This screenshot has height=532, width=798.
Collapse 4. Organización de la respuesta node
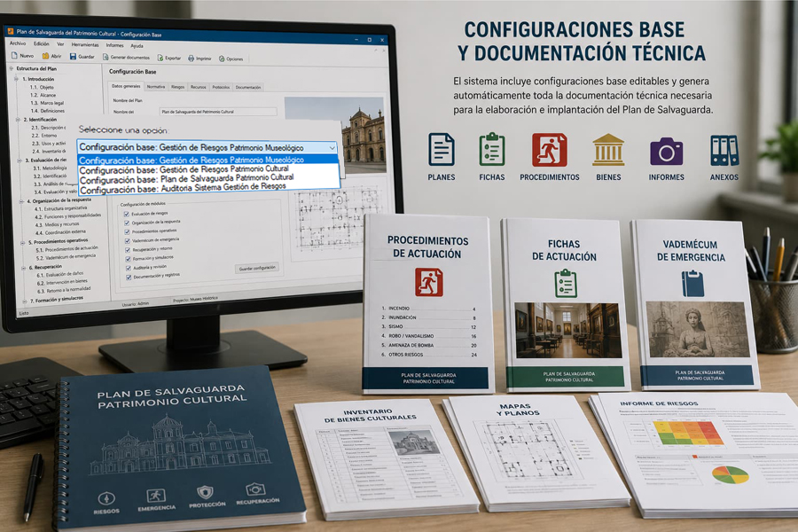21,201
